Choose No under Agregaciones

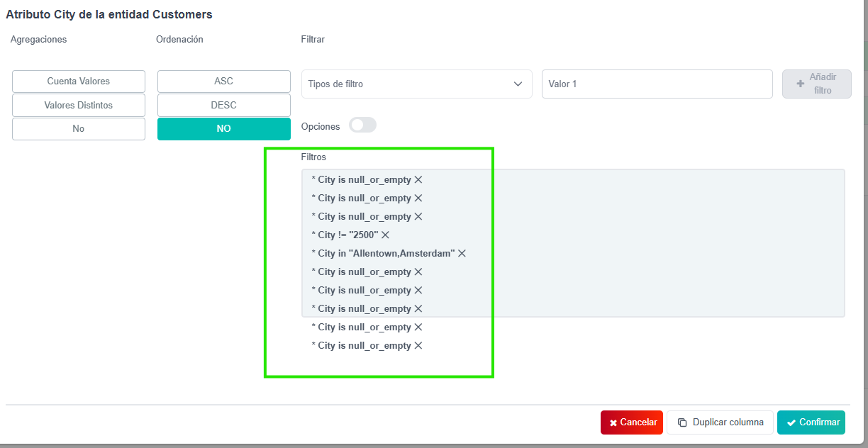[x=79, y=129]
